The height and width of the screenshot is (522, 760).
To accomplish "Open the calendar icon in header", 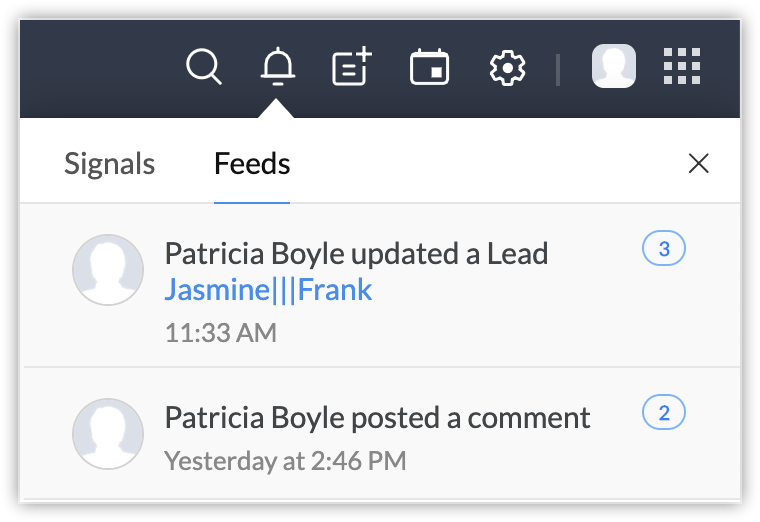I will point(429,68).
